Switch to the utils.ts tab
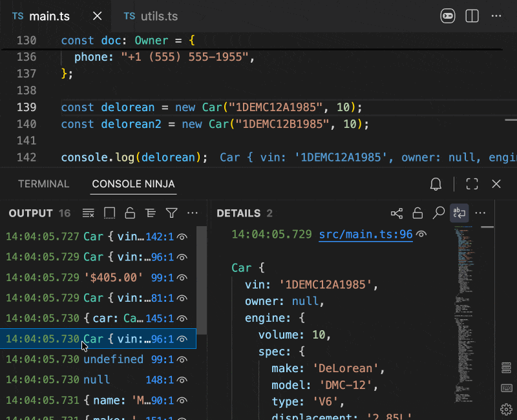 point(151,16)
